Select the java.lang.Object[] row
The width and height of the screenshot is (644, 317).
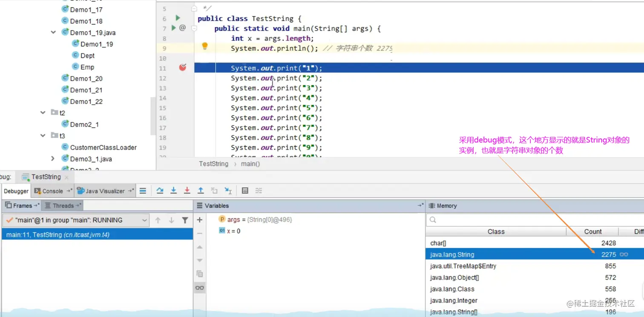point(535,277)
